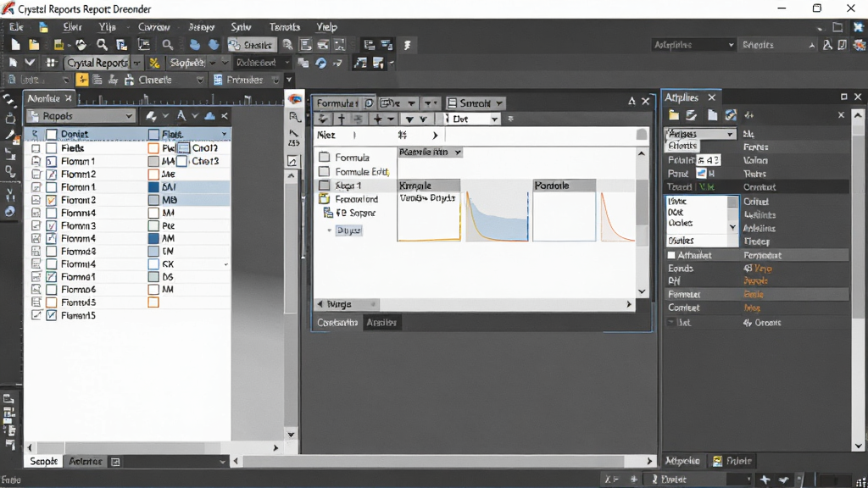Expand the Smrohl dropdown in Formula panel
868x488 pixels.
pos(499,103)
